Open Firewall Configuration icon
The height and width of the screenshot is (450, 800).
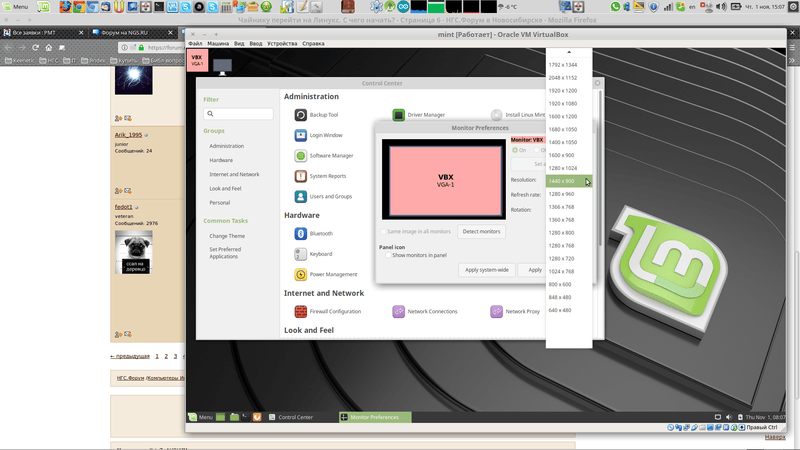tap(300, 312)
